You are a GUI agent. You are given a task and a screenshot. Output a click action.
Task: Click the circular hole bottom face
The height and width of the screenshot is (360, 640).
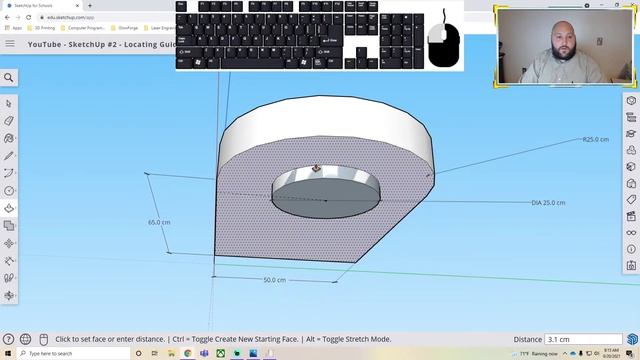[x=326, y=199]
